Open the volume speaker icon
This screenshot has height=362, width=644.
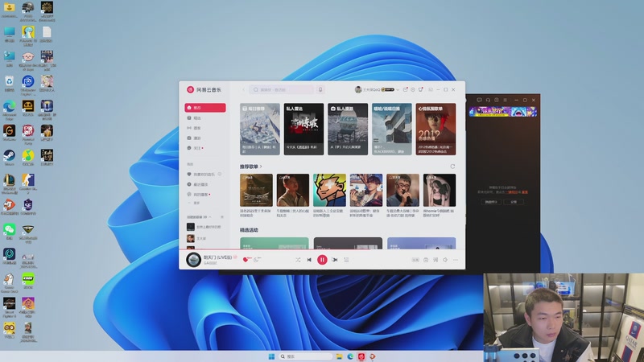445,260
